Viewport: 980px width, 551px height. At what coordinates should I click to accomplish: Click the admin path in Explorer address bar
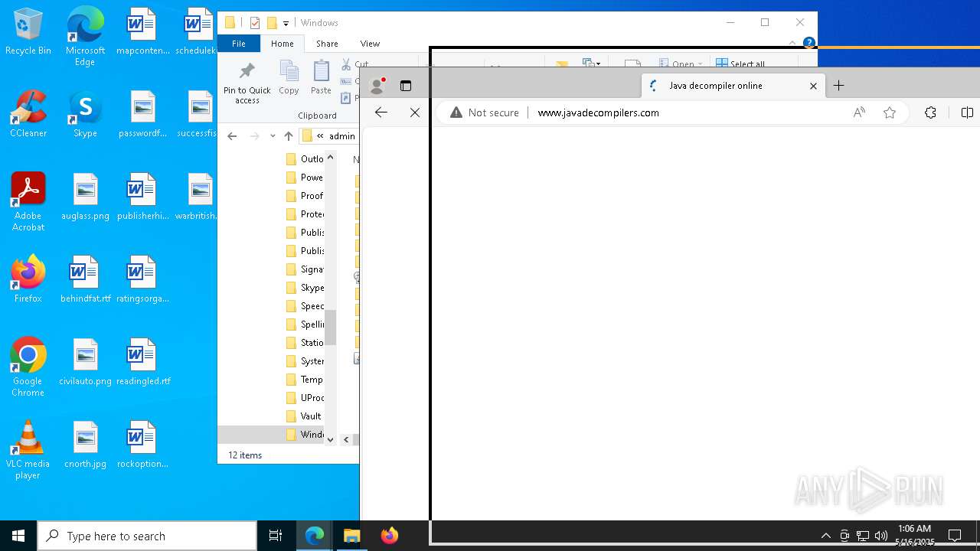point(341,136)
